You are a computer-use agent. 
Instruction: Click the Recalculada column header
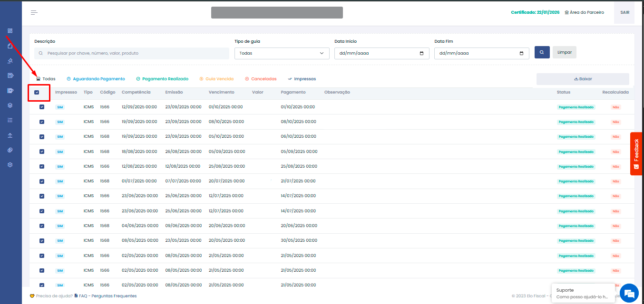[615, 92]
